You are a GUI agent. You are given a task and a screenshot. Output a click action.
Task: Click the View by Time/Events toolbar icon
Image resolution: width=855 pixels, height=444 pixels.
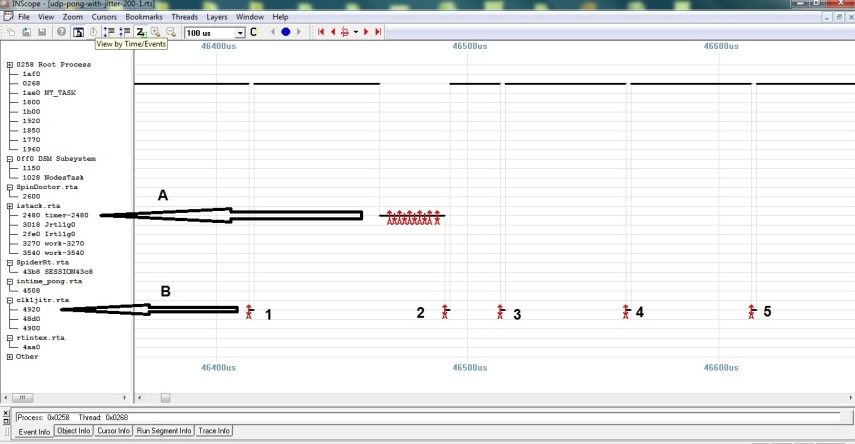pyautogui.click(x=78, y=32)
